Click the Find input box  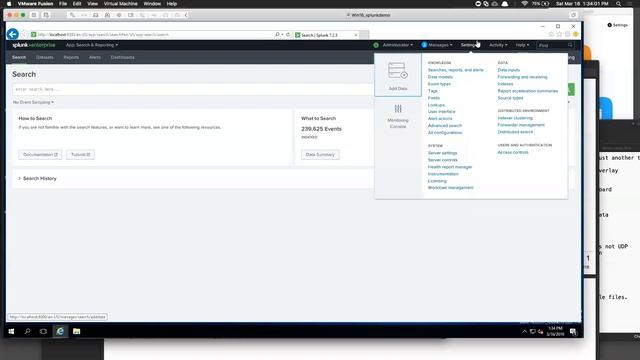tap(555, 45)
